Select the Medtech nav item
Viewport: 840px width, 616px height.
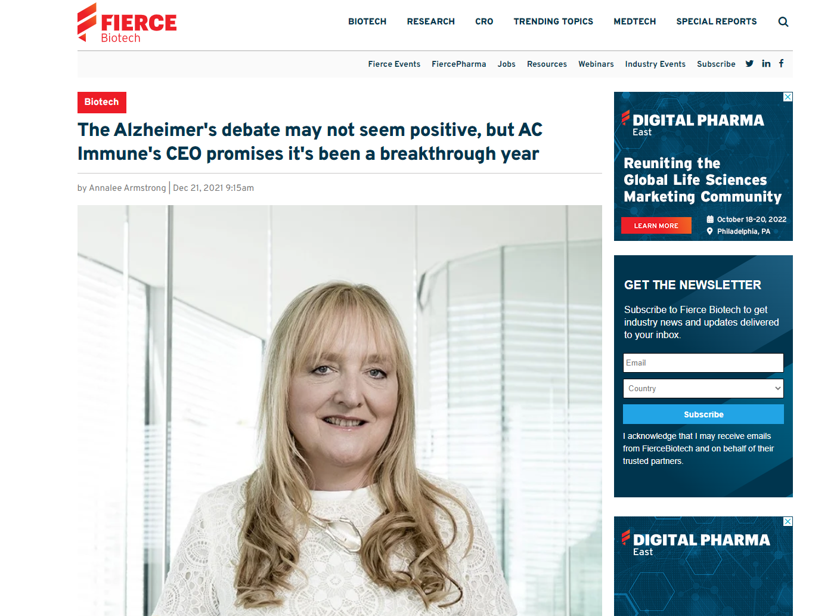coord(635,21)
